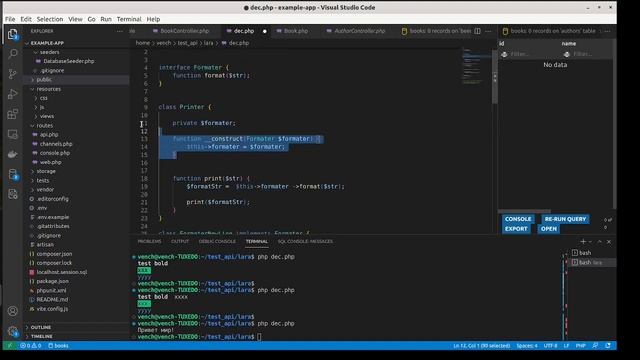Open web.php in the explorer
The width and height of the screenshot is (640, 360).
pyautogui.click(x=51, y=162)
